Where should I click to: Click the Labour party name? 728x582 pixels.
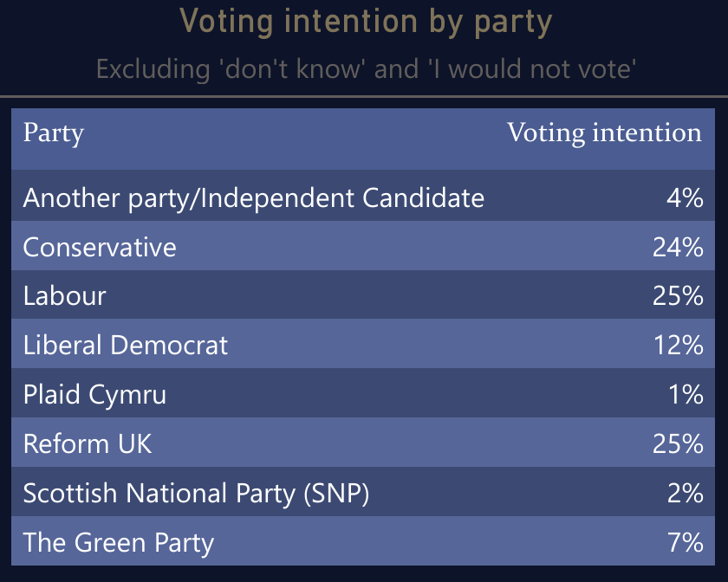click(x=64, y=295)
